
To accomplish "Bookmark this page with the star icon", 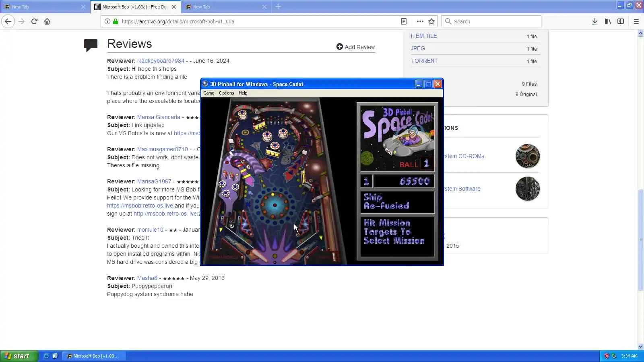I will (x=431, y=21).
